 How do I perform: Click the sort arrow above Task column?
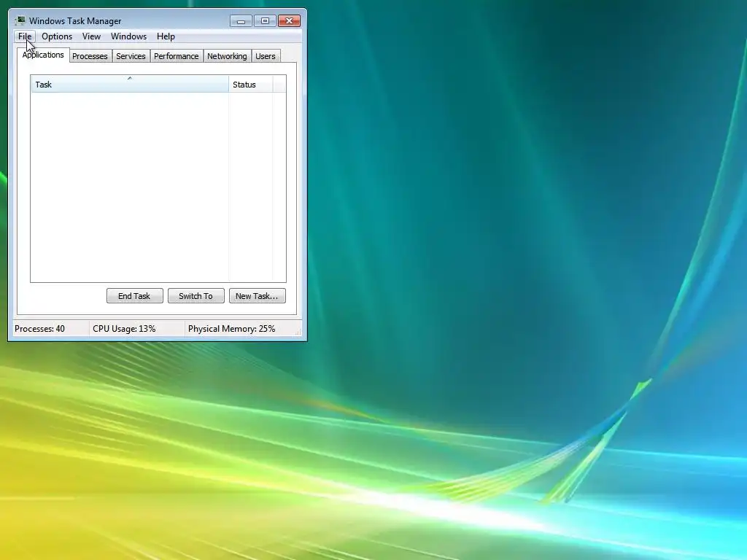(130, 78)
